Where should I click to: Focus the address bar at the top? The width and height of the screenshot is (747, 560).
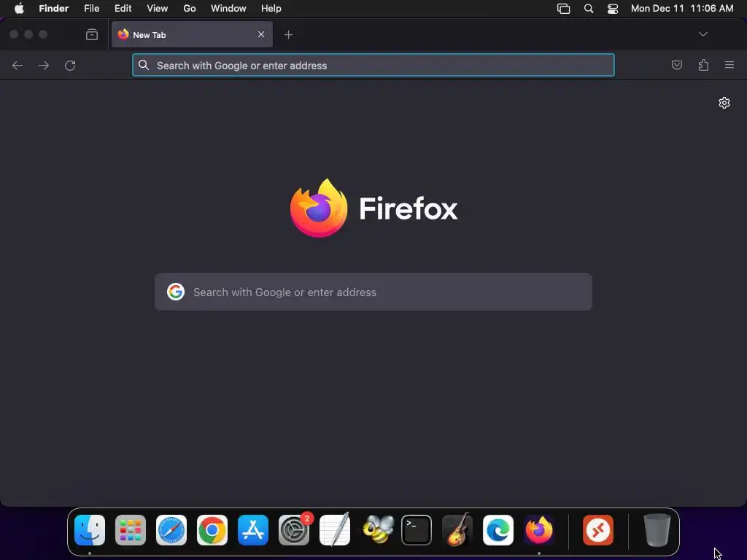pyautogui.click(x=373, y=65)
